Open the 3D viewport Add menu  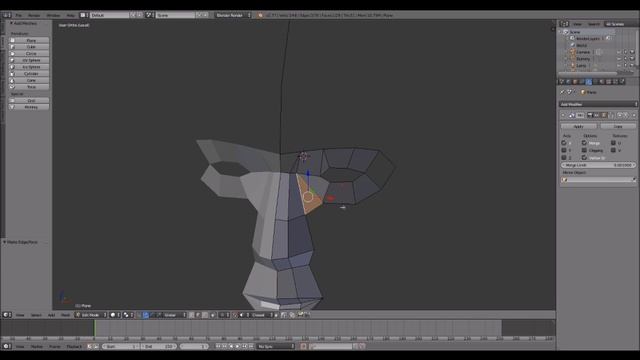[x=51, y=315]
